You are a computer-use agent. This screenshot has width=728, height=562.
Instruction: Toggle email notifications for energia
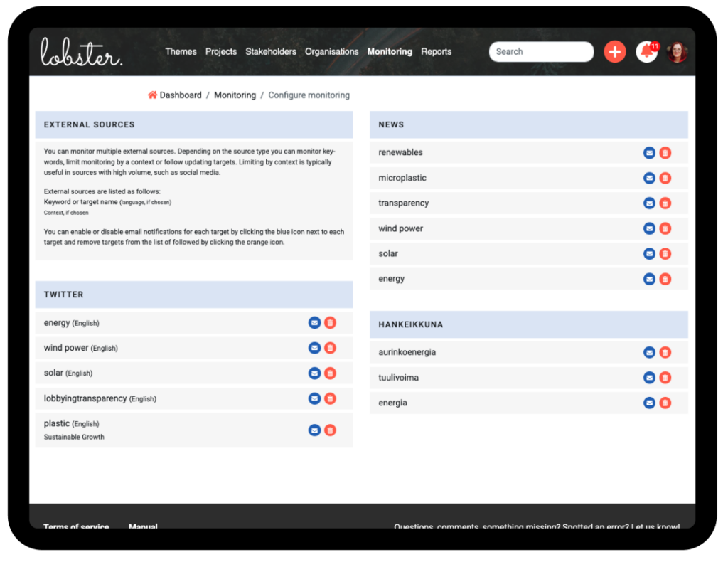pos(649,403)
